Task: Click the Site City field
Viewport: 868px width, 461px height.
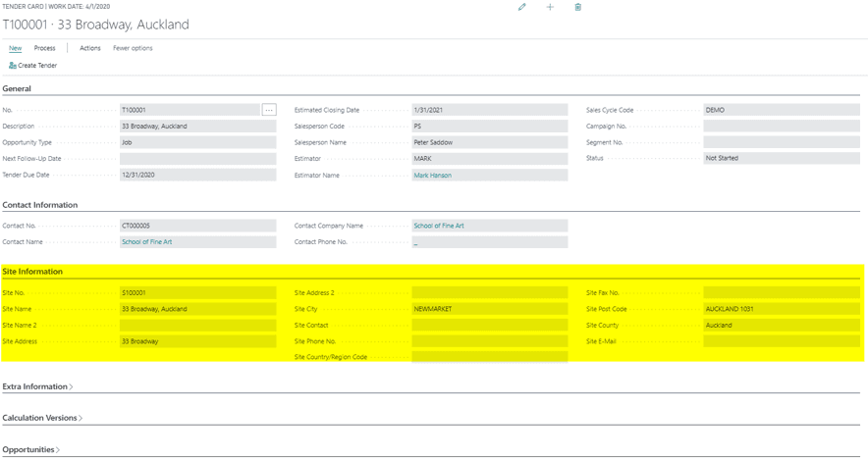Action: coord(489,309)
